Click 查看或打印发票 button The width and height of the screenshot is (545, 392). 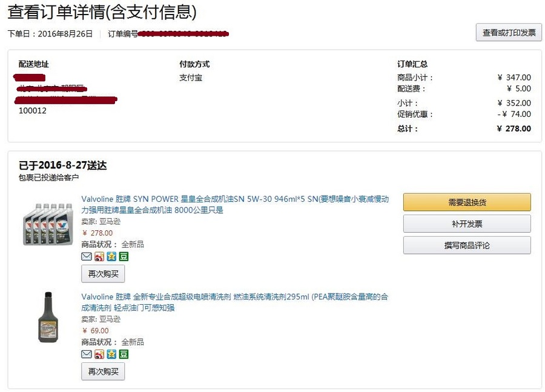point(509,33)
